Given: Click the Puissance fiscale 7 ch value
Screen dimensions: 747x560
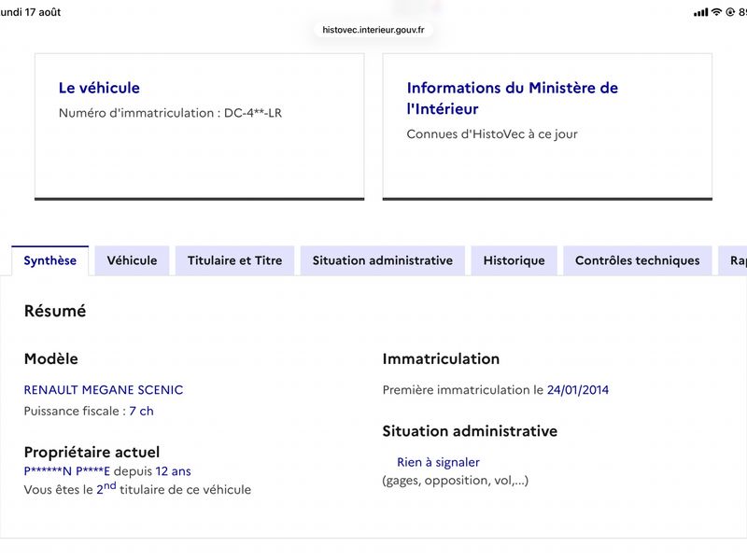Looking at the screenshot, I should (x=142, y=411).
